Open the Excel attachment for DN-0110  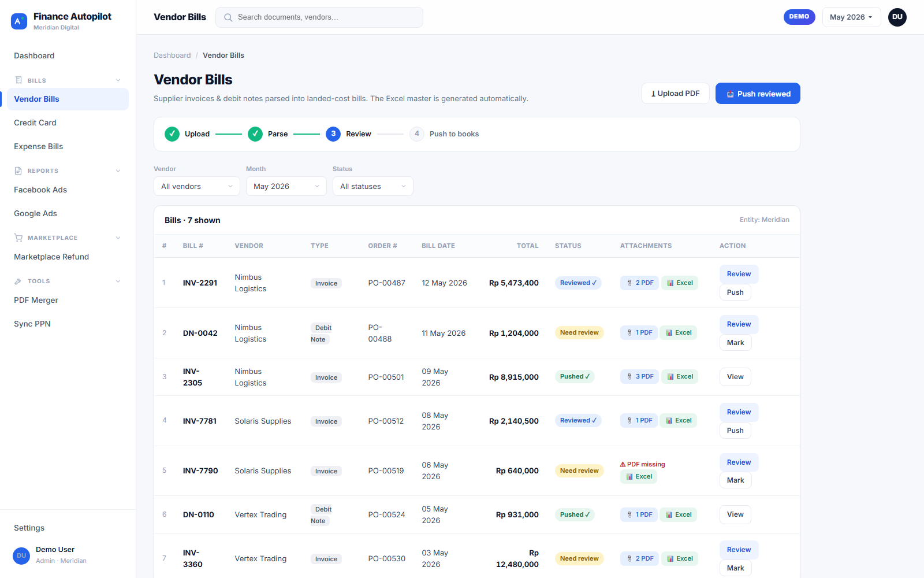pyautogui.click(x=679, y=515)
